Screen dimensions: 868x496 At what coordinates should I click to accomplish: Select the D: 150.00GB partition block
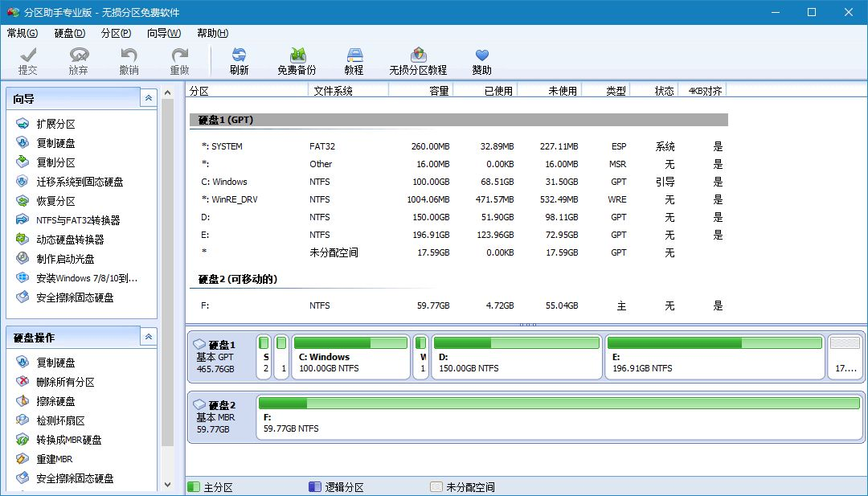[x=517, y=357]
